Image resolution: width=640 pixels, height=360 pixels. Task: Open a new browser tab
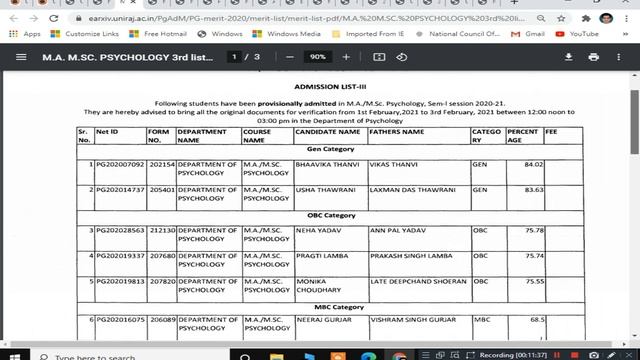514,2
